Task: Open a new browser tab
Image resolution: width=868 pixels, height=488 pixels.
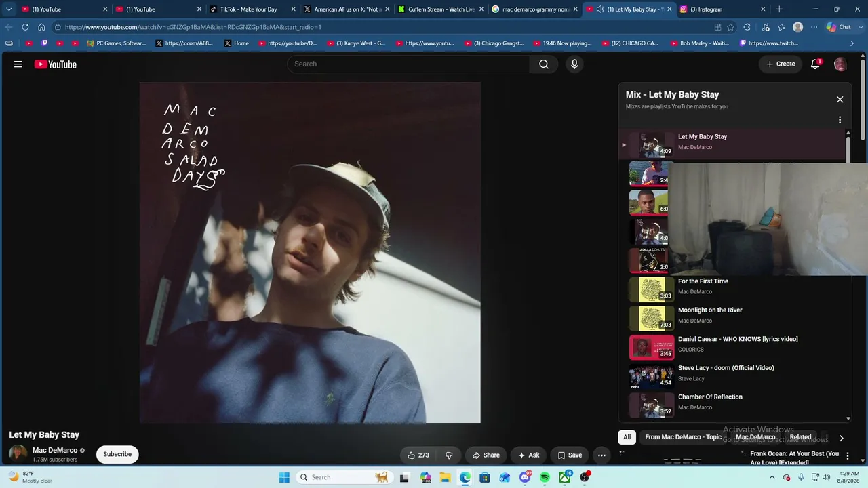Action: 779,9
